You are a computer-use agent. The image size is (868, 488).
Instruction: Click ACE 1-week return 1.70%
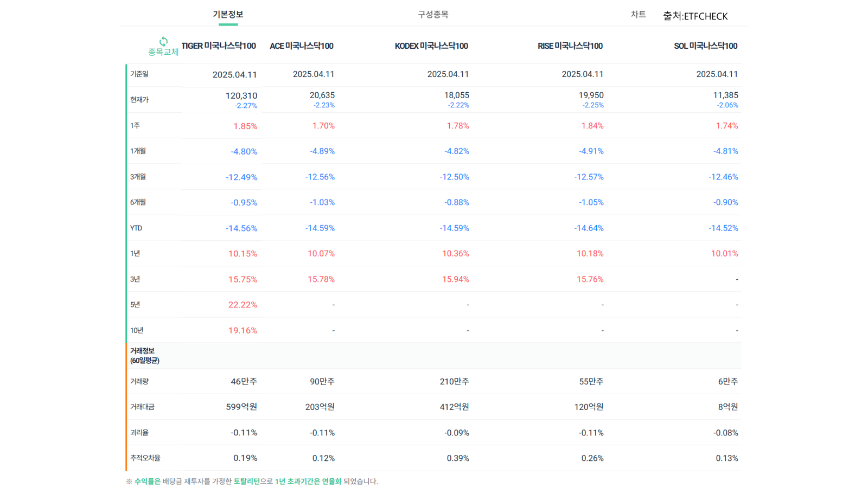[323, 126]
